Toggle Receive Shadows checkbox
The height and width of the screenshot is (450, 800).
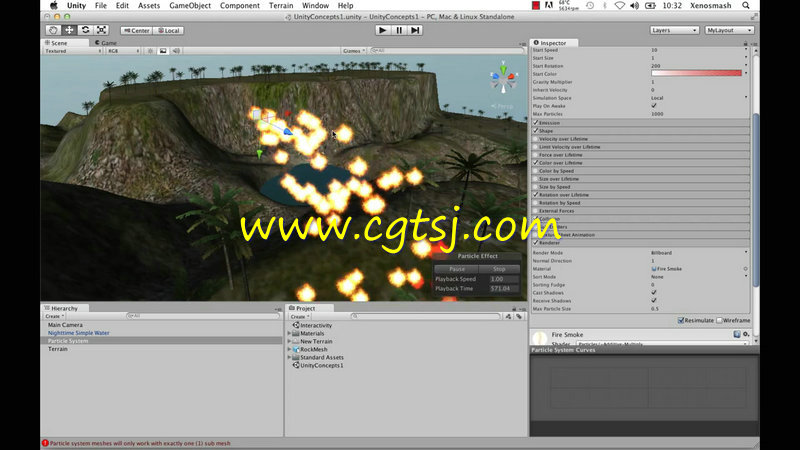654,301
